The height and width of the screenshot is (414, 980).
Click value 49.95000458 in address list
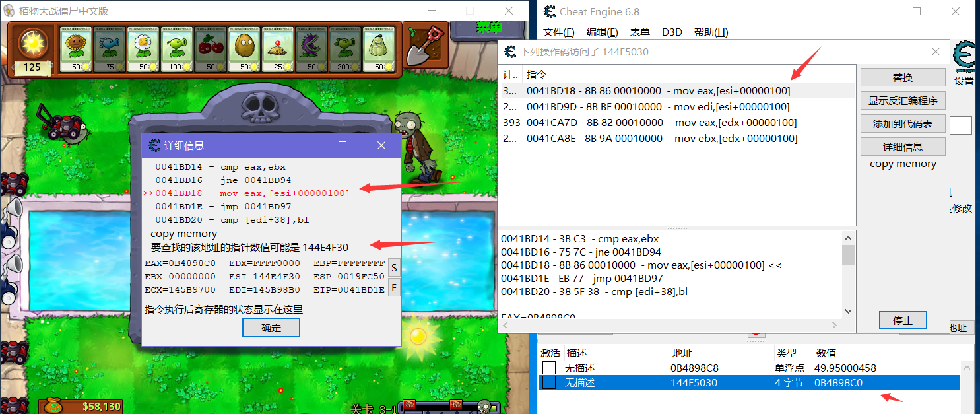point(846,368)
